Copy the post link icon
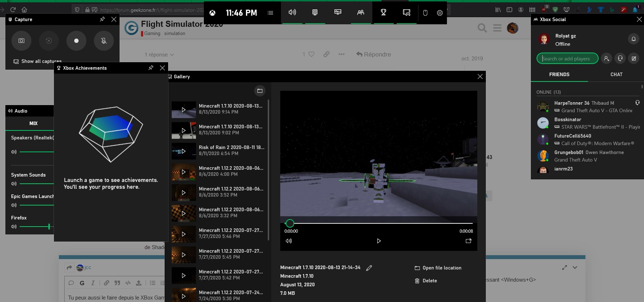 [x=326, y=54]
